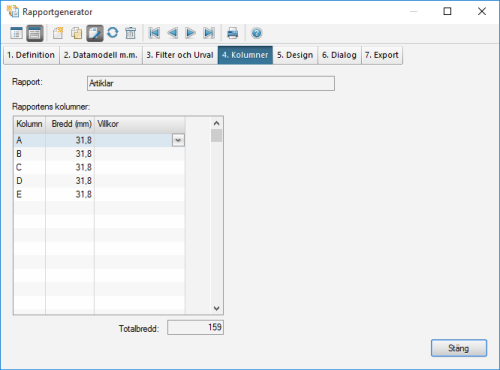This screenshot has width=500, height=370.
Task: Select the 4. Kolumner tab
Action: click(x=245, y=55)
